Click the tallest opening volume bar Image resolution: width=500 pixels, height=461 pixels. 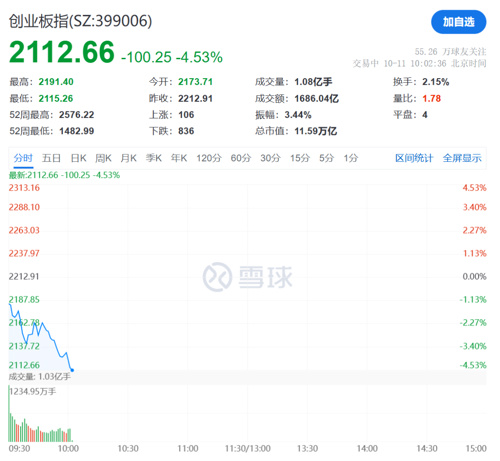9,413
